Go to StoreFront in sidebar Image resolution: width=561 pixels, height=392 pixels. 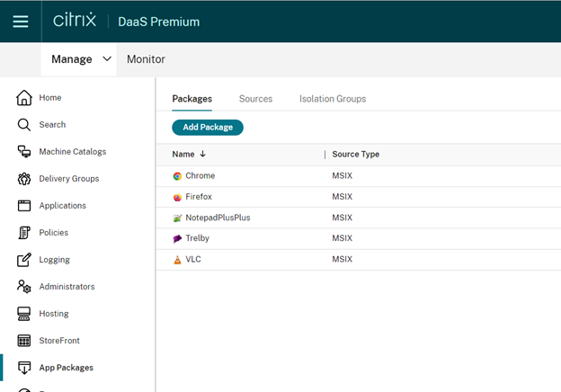coord(59,341)
